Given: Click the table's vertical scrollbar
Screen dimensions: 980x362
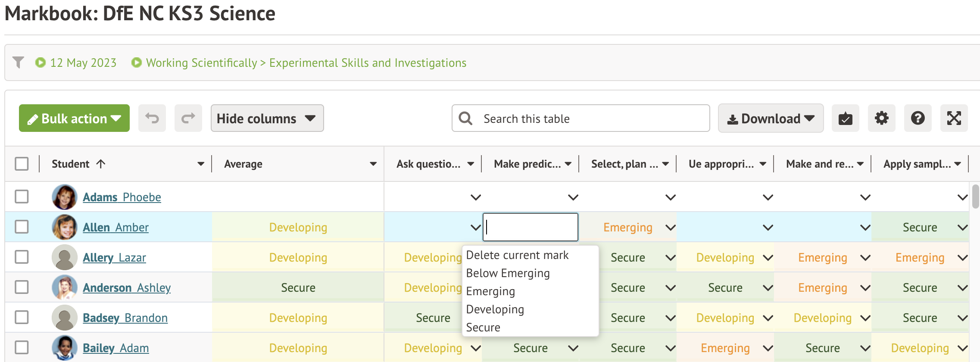Looking at the screenshot, I should click(x=976, y=197).
